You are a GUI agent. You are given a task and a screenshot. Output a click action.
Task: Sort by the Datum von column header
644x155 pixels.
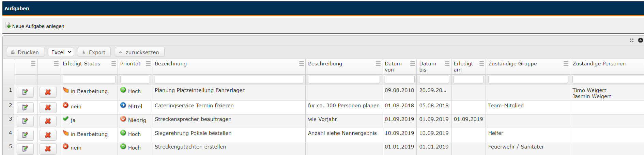click(x=394, y=66)
